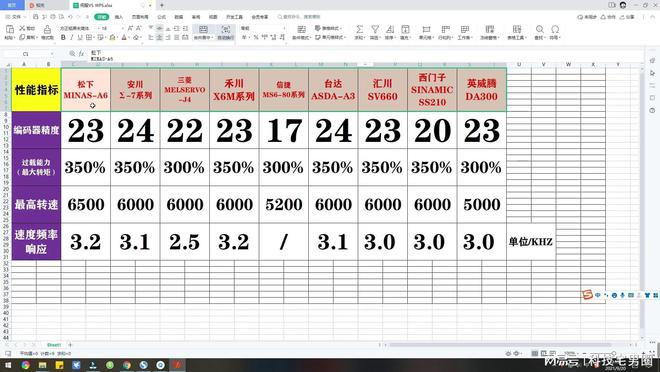
Task: Click the AutoSum sigma icon
Action: point(359,29)
